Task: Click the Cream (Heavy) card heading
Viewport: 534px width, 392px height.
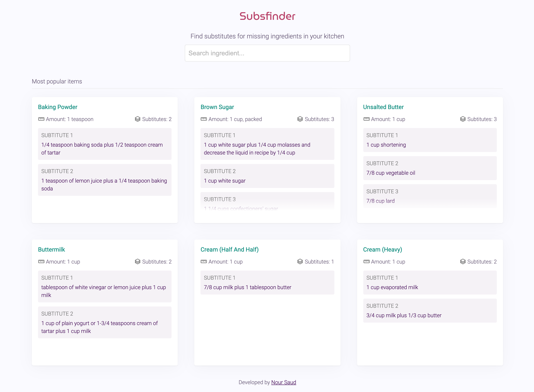Action: click(382, 249)
